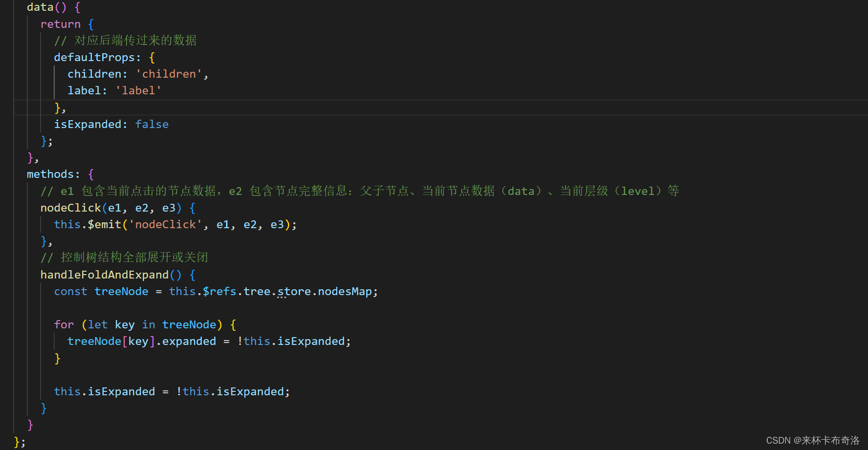868x450 pixels.
Task: Click the 'data()' method name
Action: point(46,7)
